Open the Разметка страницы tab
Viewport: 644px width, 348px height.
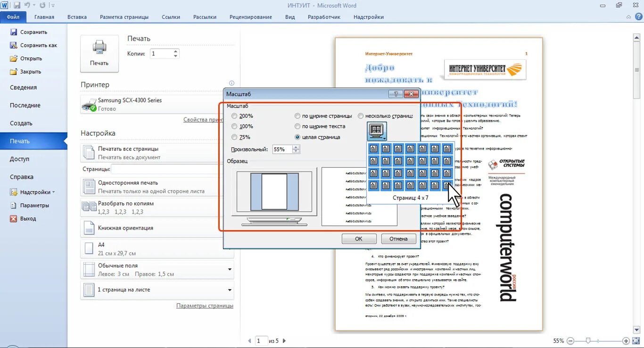[124, 17]
